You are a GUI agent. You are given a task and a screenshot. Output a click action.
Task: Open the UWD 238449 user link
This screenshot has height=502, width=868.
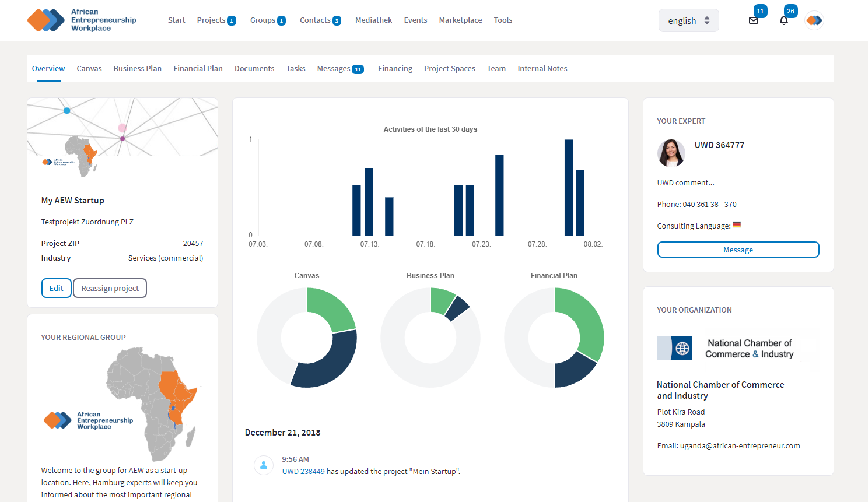pos(303,472)
